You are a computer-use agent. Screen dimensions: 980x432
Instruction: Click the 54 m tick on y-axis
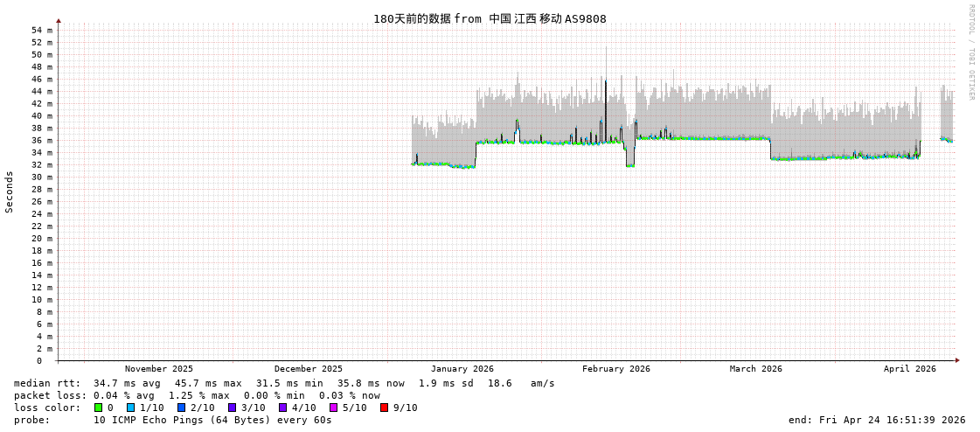[42, 31]
